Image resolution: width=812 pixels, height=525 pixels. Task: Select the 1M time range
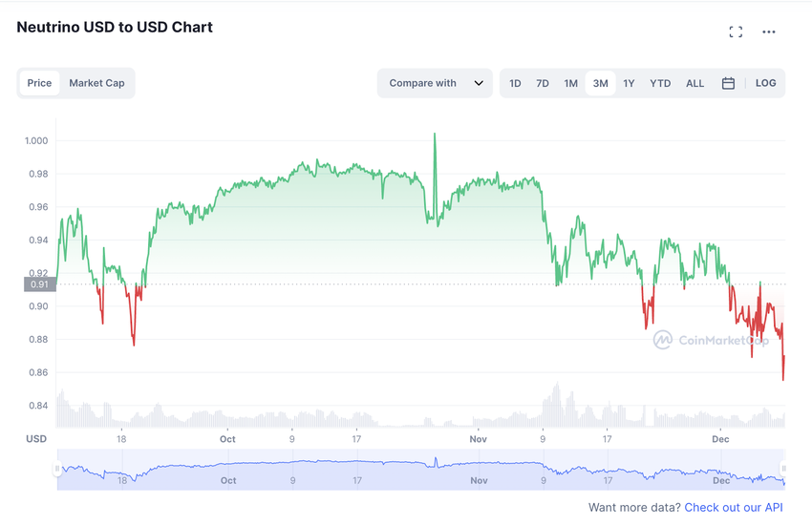570,83
